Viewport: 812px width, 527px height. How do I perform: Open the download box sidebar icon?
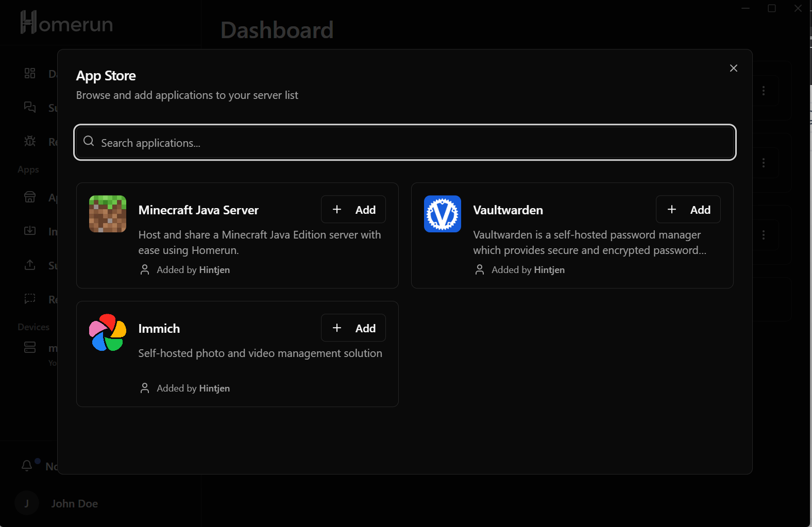[30, 231]
